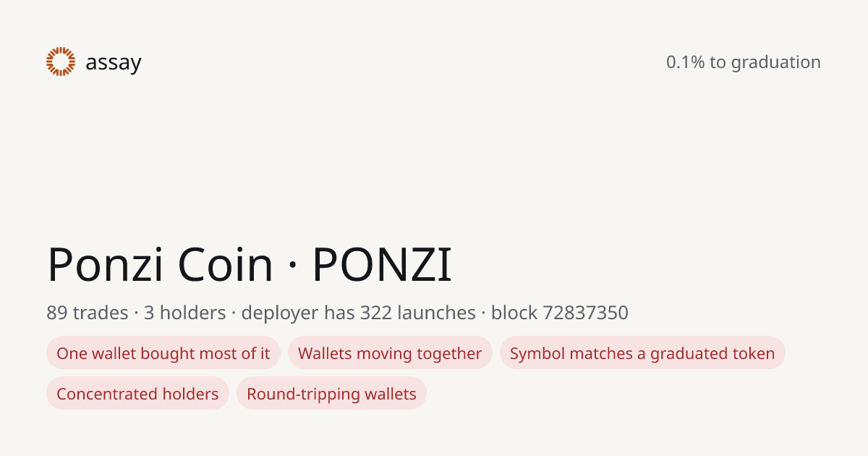Select the 0.1% percentage value
The image size is (868, 456).
[x=685, y=62]
